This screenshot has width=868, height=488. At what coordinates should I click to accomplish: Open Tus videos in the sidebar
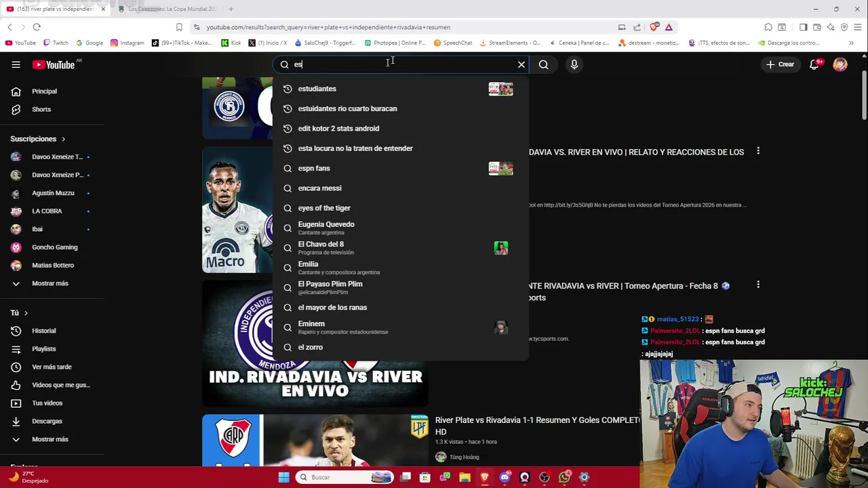tap(50, 403)
